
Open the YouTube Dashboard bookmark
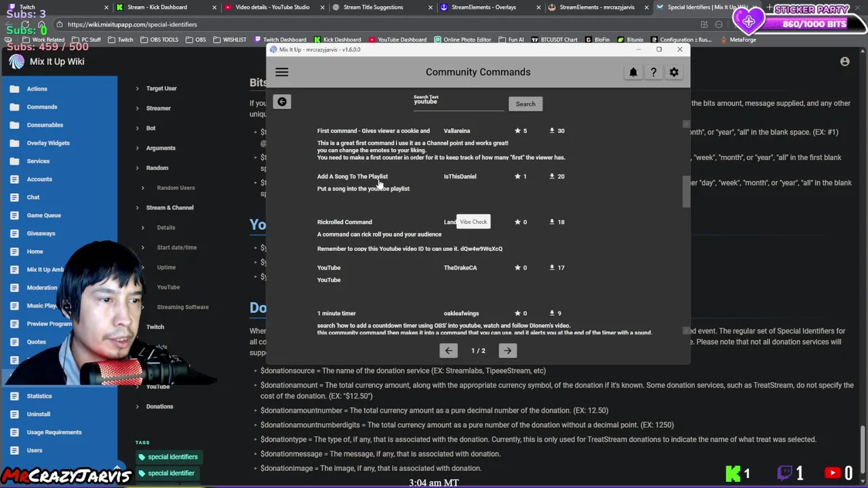click(x=398, y=40)
